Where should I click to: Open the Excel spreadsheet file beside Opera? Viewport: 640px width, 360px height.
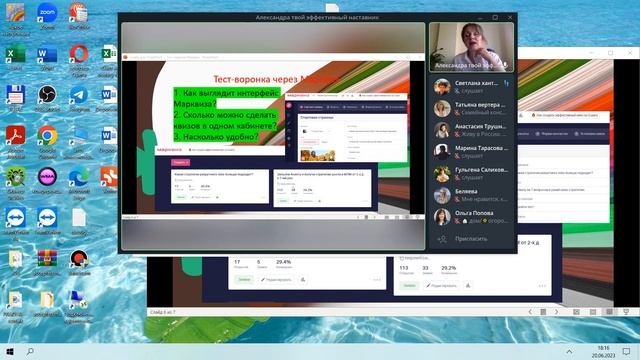tap(108, 54)
